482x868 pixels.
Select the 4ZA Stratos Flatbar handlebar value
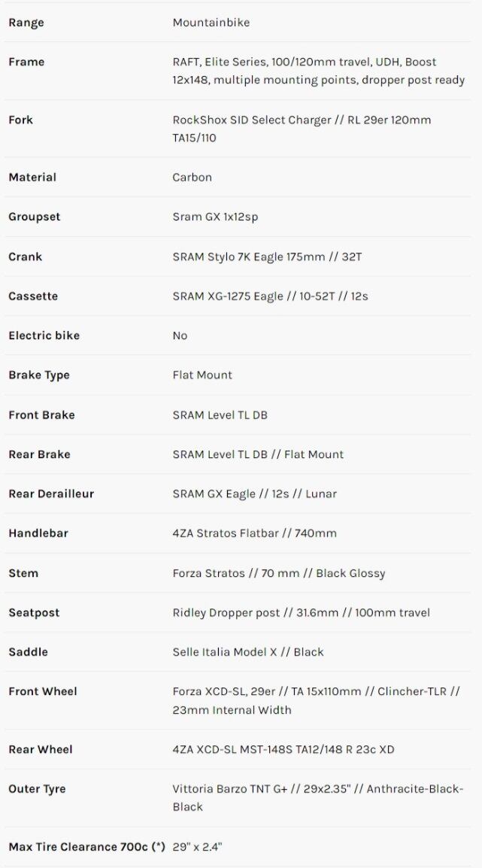(x=254, y=533)
